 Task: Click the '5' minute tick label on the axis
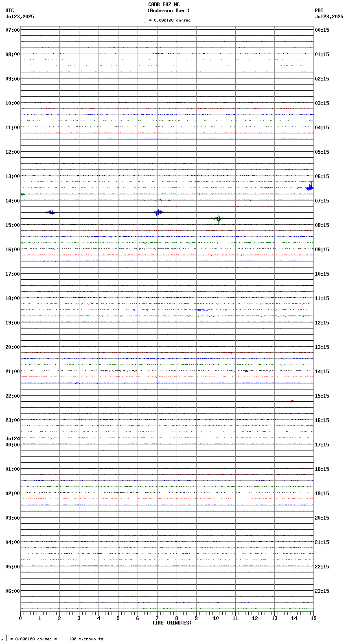(118, 618)
